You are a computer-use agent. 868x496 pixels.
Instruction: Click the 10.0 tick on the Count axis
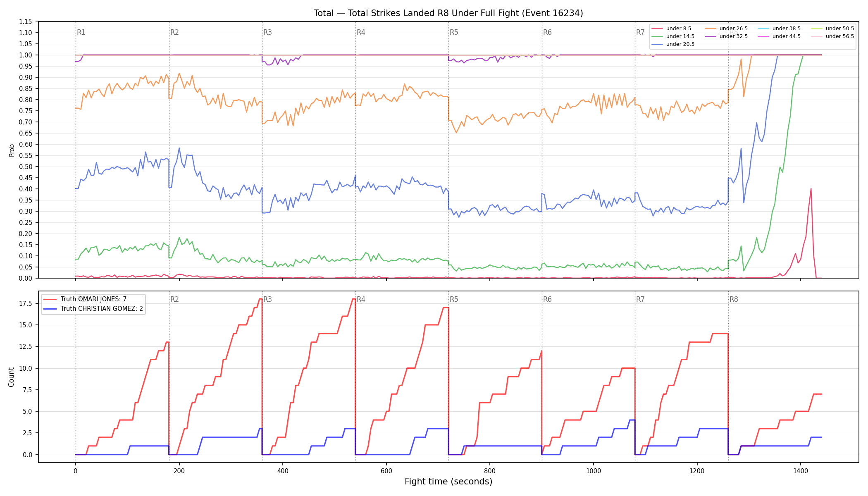[x=26, y=368]
